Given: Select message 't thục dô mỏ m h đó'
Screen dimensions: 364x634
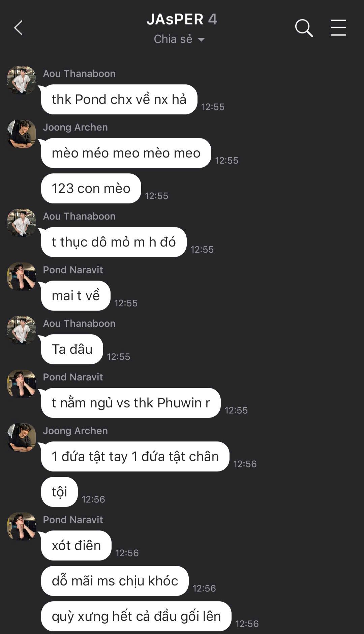Looking at the screenshot, I should point(114,242).
